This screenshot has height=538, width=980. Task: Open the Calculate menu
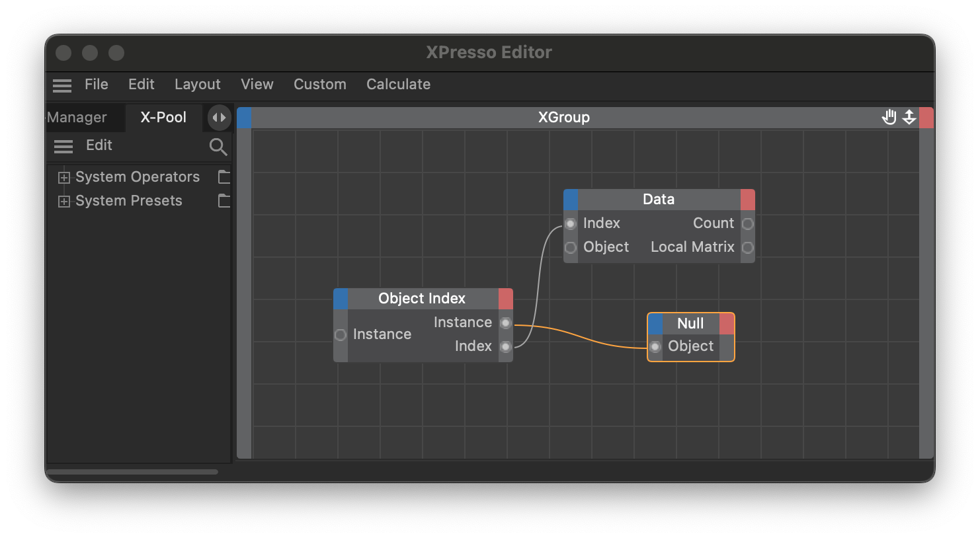(398, 85)
